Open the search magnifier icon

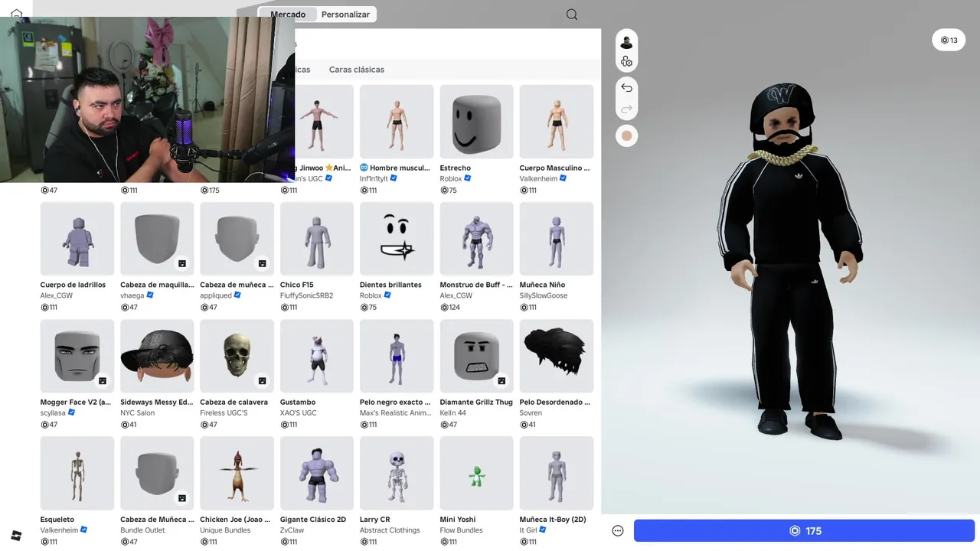(572, 15)
